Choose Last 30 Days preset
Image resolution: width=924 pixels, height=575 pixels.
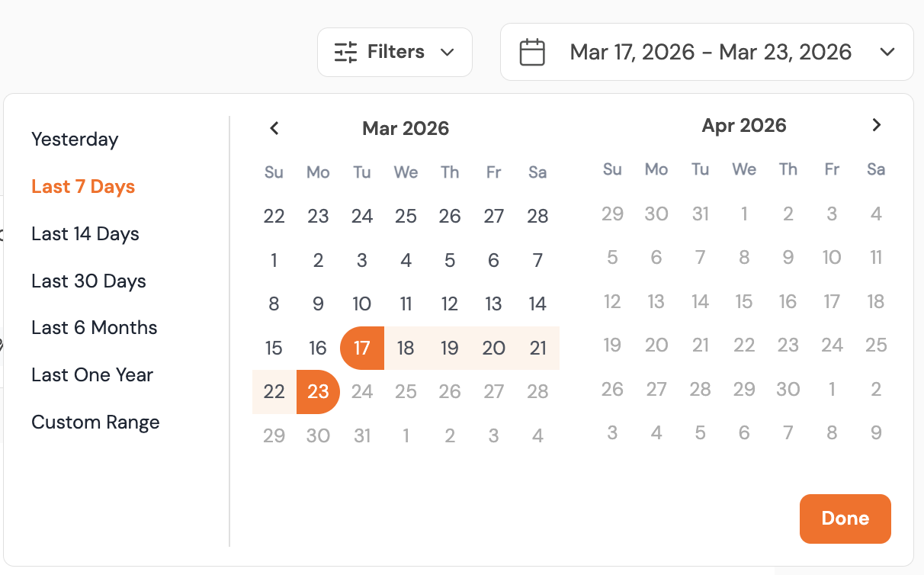tap(88, 281)
